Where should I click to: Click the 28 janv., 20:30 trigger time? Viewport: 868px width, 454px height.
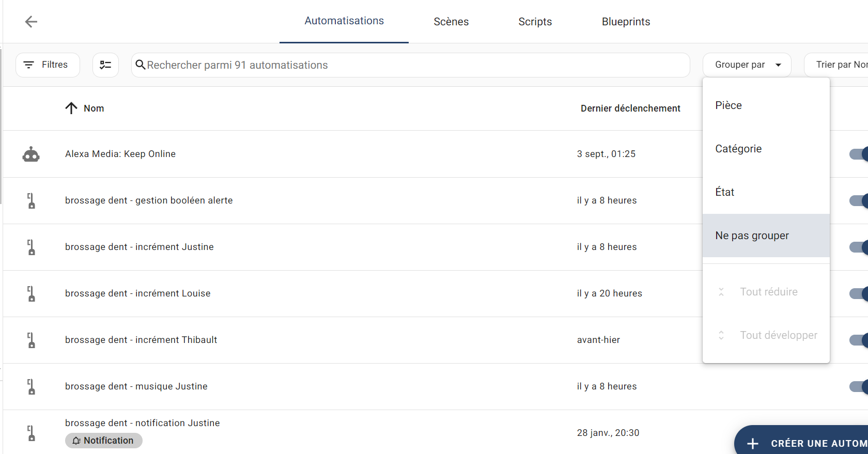coord(608,433)
